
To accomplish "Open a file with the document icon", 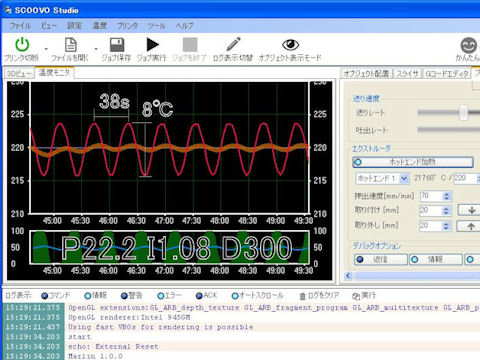I will click(x=71, y=45).
